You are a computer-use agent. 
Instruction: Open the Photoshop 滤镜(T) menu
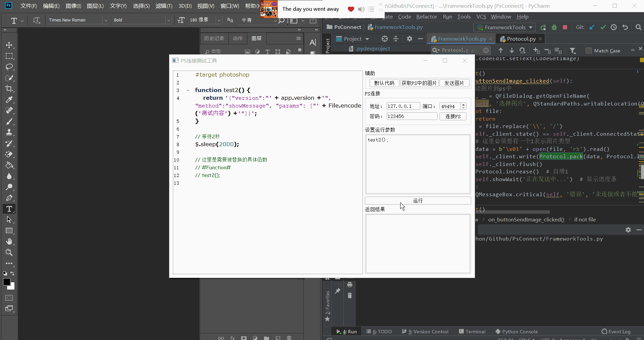164,6
